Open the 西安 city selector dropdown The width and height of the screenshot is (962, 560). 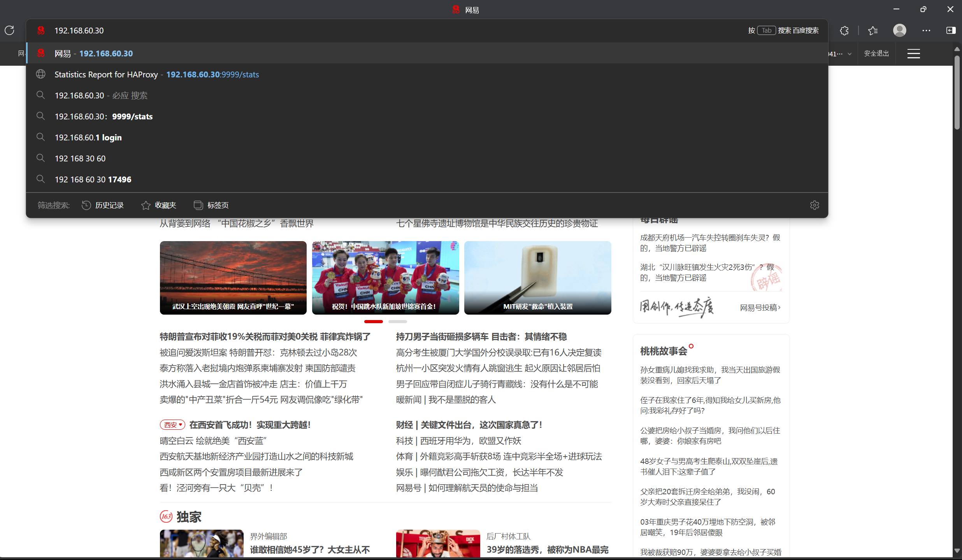coord(172,425)
